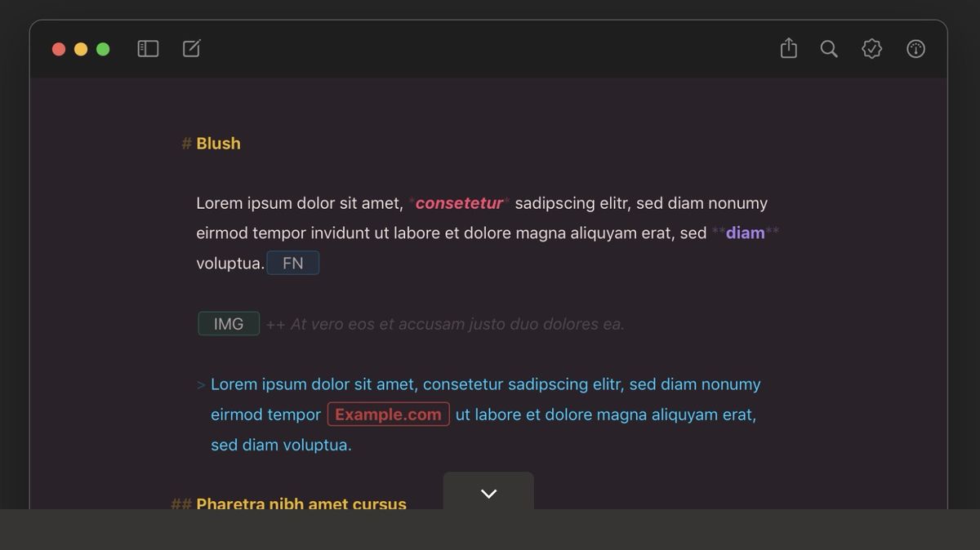Screen dimensions: 980x550
Task: Follow the Example.com link
Action: (388, 415)
